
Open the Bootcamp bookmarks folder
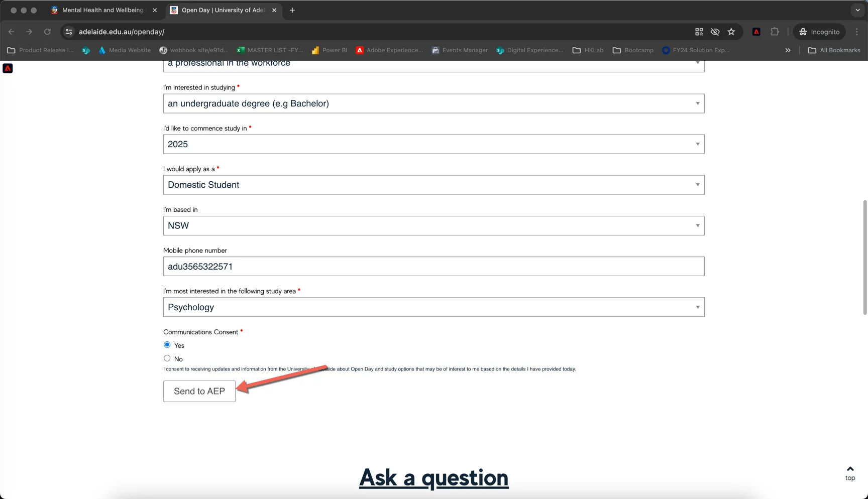coord(633,50)
